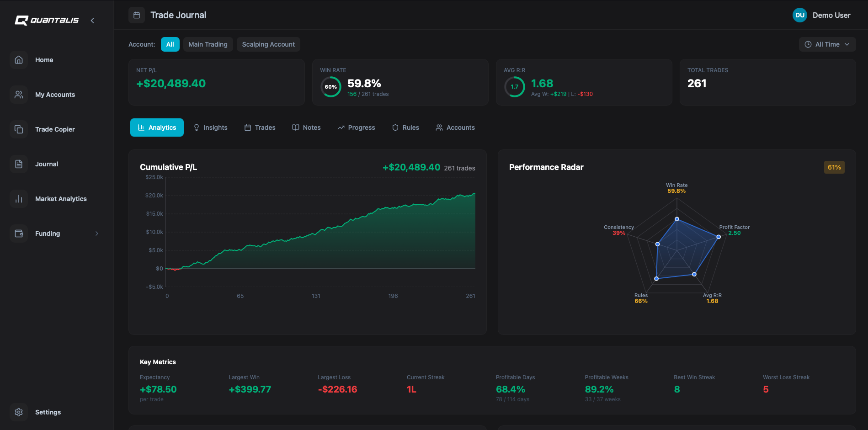This screenshot has height=430, width=868.
Task: Click the Expectancy +$78.50 metric
Action: [x=158, y=389]
